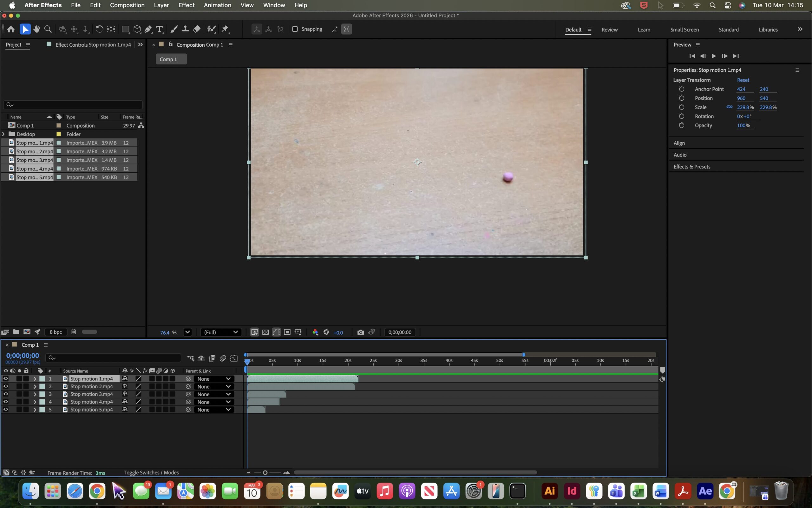Image resolution: width=812 pixels, height=508 pixels.
Task: Open the resolution (Full) dropdown
Action: [221, 332]
